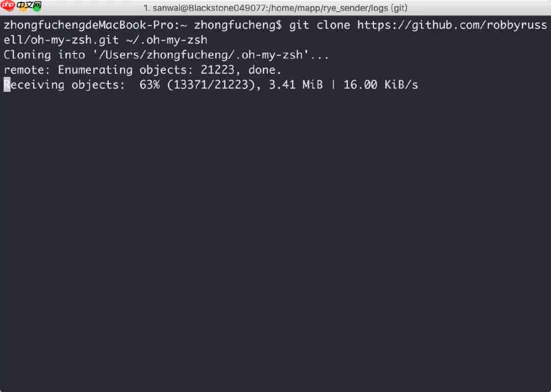
Task: Click the ~/.oh-my-zsh destination argument
Action: pos(166,40)
